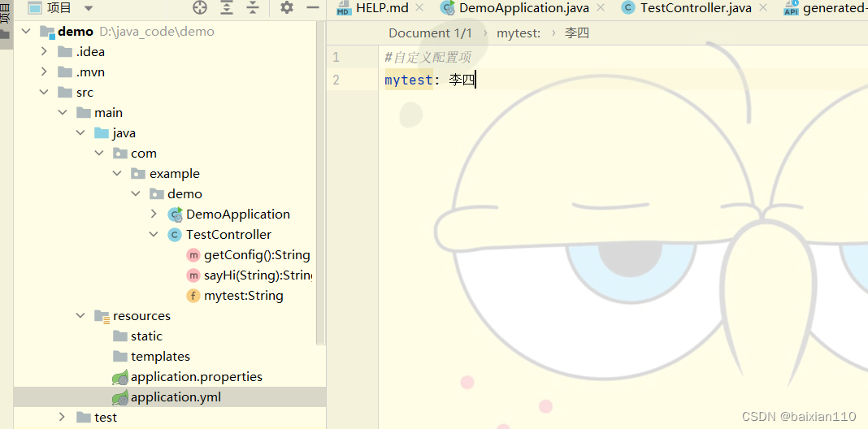Click mytest: breadcrumb item
Screen dimensions: 868x429
[x=519, y=33]
